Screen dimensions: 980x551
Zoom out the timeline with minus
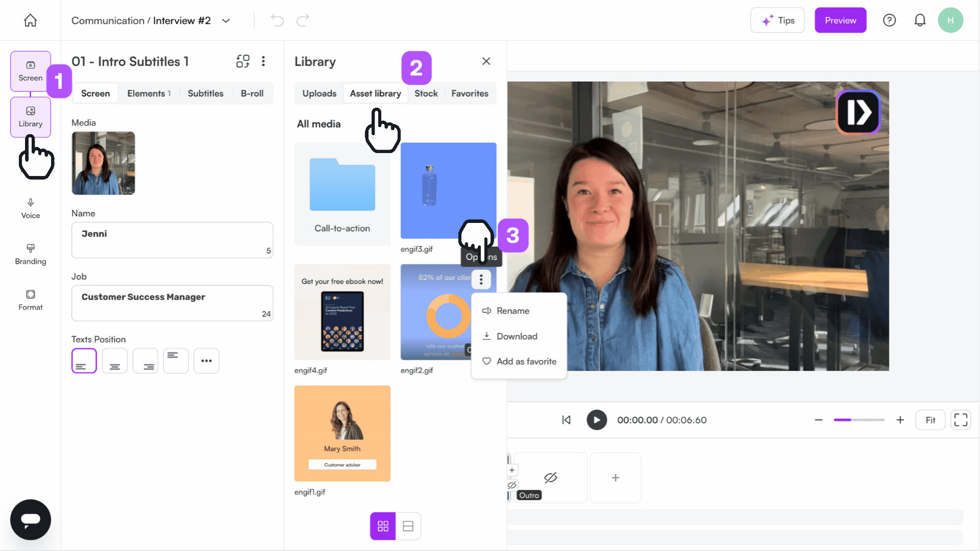819,420
